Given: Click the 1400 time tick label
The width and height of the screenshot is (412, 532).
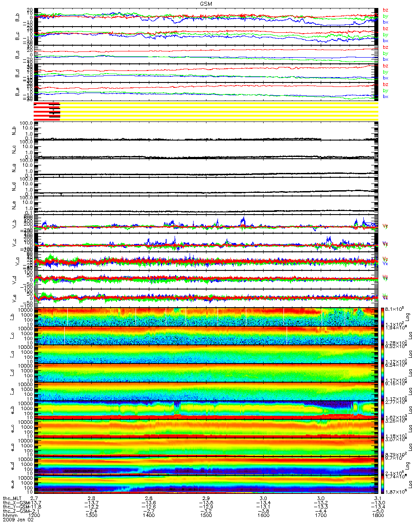Looking at the screenshot, I should [x=148, y=515].
